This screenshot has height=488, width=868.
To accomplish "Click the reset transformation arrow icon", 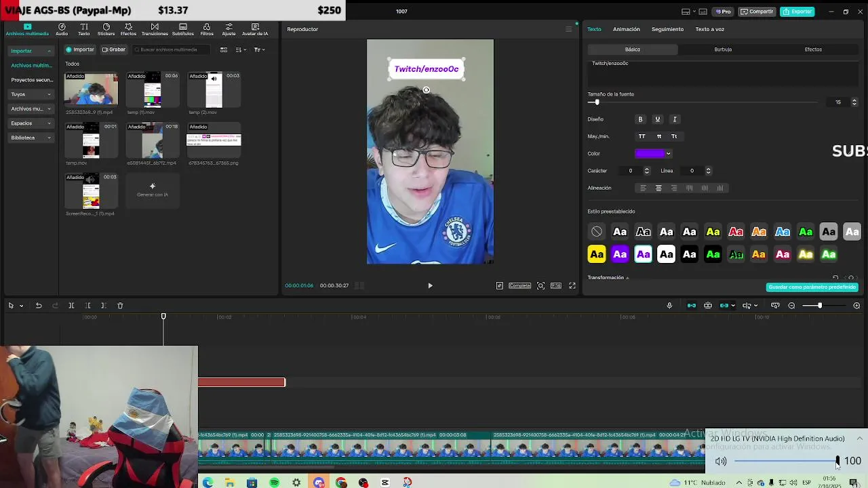I will coord(835,278).
